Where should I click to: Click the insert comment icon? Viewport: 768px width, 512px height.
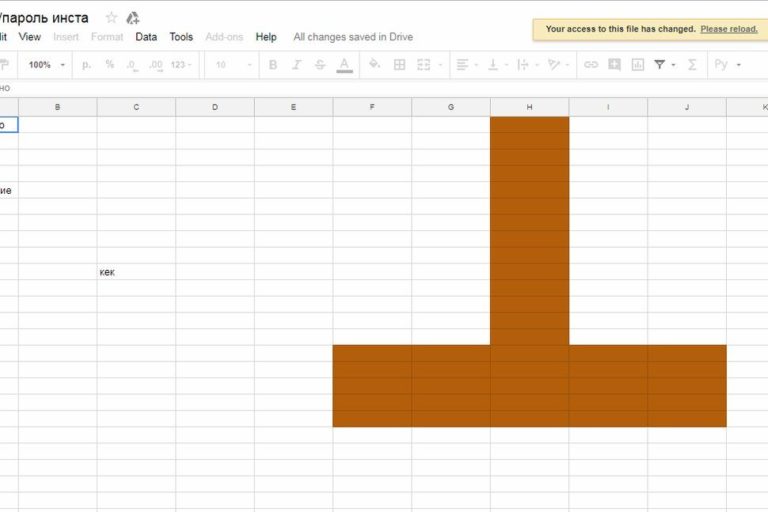614,65
